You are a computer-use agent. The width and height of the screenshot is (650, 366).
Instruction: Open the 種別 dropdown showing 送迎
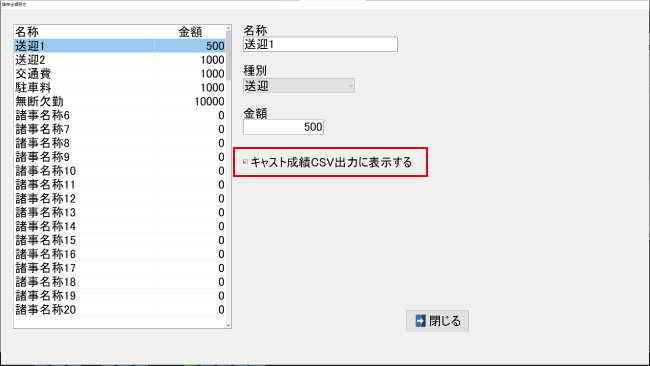tap(299, 86)
